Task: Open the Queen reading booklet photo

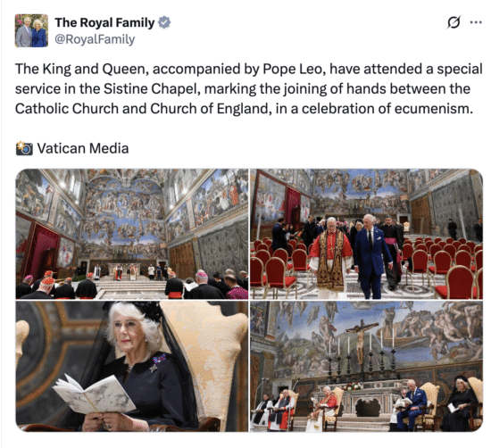Action: coord(132,366)
